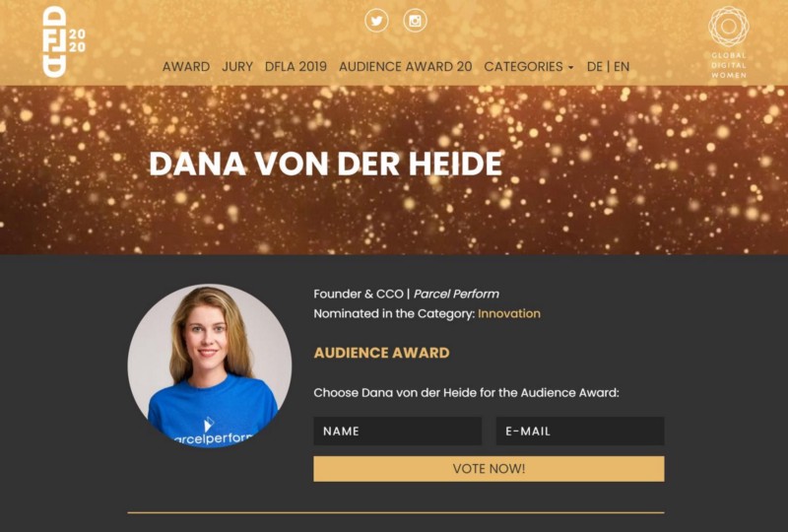Open the DFLA 2019 menu link
This screenshot has width=788, height=532.
(x=295, y=66)
